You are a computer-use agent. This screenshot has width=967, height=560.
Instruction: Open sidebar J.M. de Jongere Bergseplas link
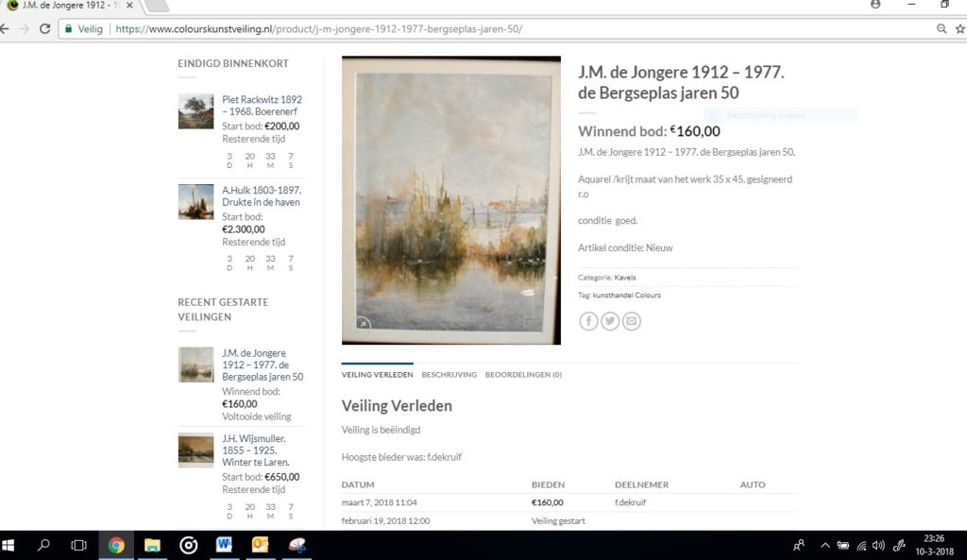tap(263, 365)
